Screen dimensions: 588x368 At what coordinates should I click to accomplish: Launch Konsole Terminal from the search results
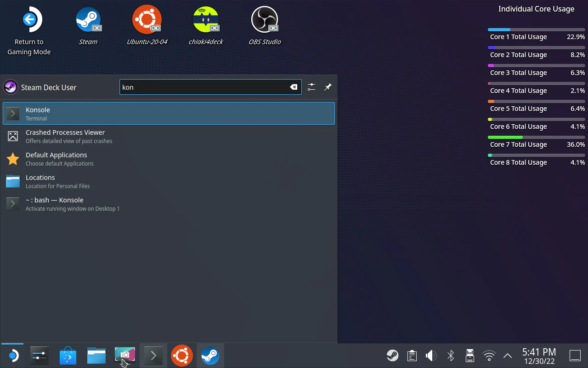169,114
